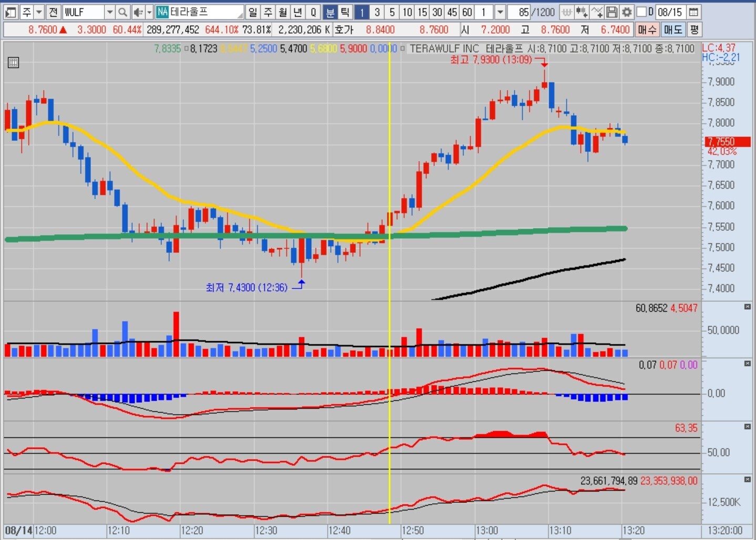The height and width of the screenshot is (540, 756).
Task: Click the 매수 buy button
Action: point(647,29)
